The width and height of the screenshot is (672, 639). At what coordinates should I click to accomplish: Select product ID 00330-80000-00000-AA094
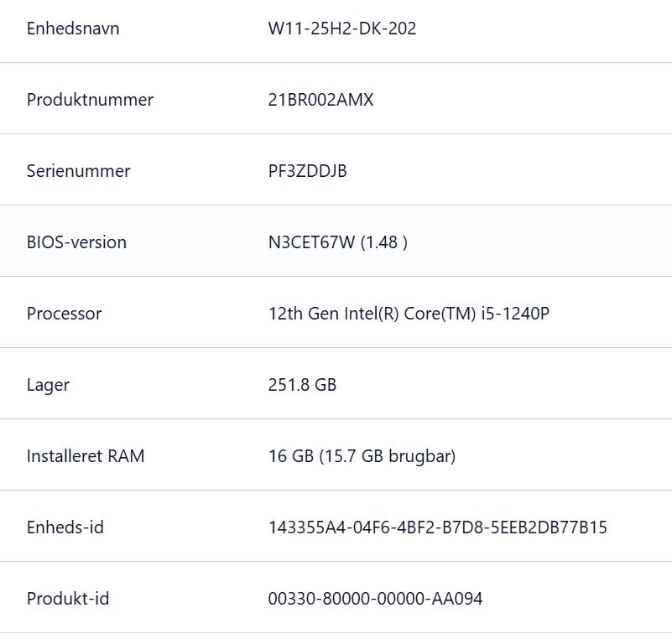point(375,599)
